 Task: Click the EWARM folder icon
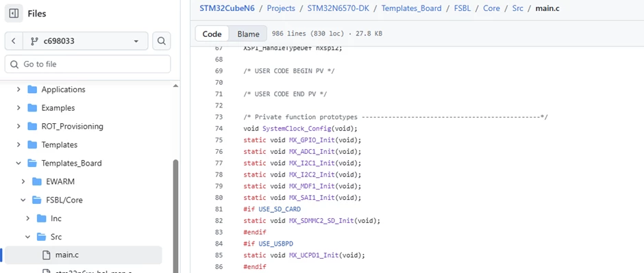click(37, 181)
